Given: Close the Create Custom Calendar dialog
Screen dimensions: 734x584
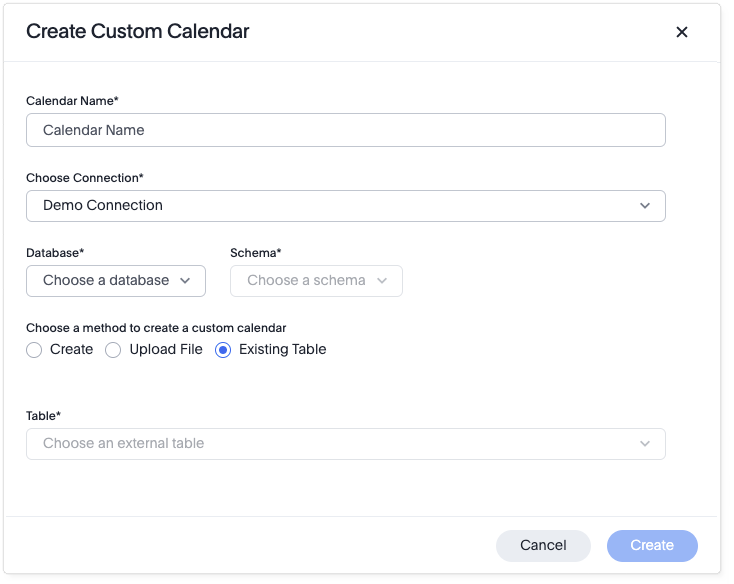Looking at the screenshot, I should [682, 32].
